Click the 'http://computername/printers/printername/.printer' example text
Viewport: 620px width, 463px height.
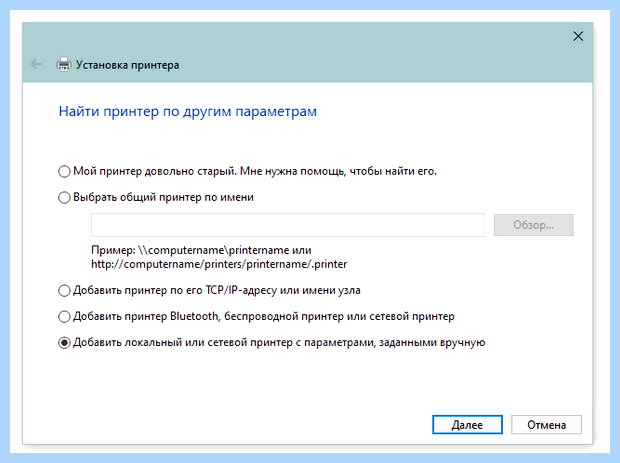(x=219, y=264)
